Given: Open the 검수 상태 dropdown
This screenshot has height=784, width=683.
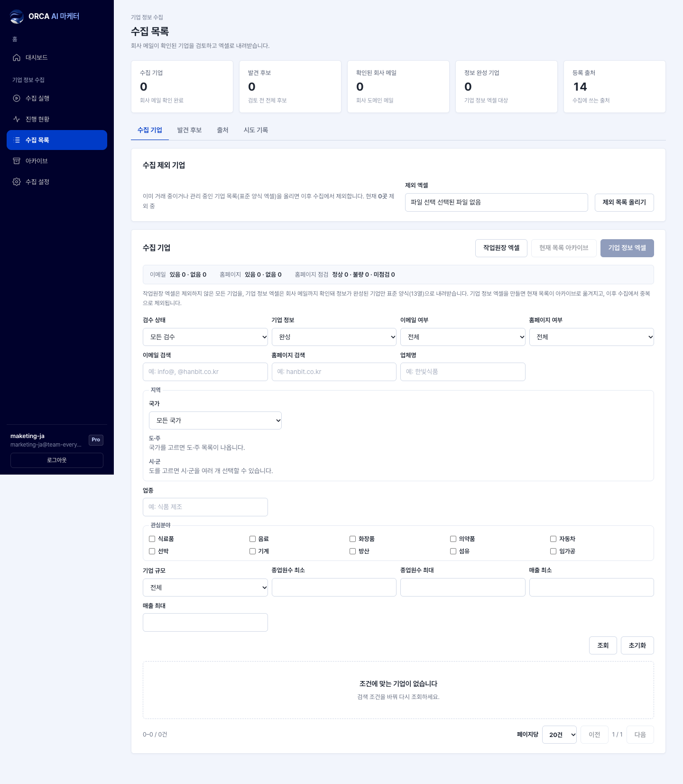Looking at the screenshot, I should 205,337.
